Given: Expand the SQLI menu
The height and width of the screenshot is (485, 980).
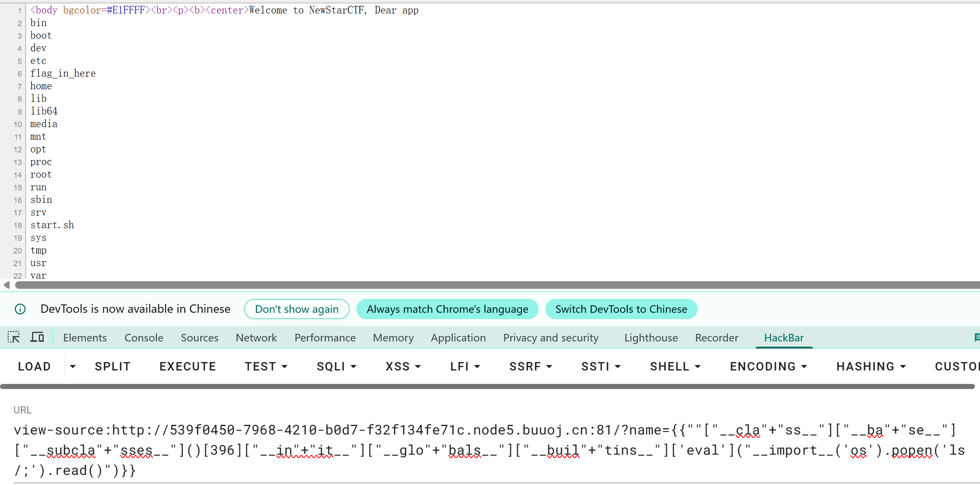Looking at the screenshot, I should tap(337, 366).
